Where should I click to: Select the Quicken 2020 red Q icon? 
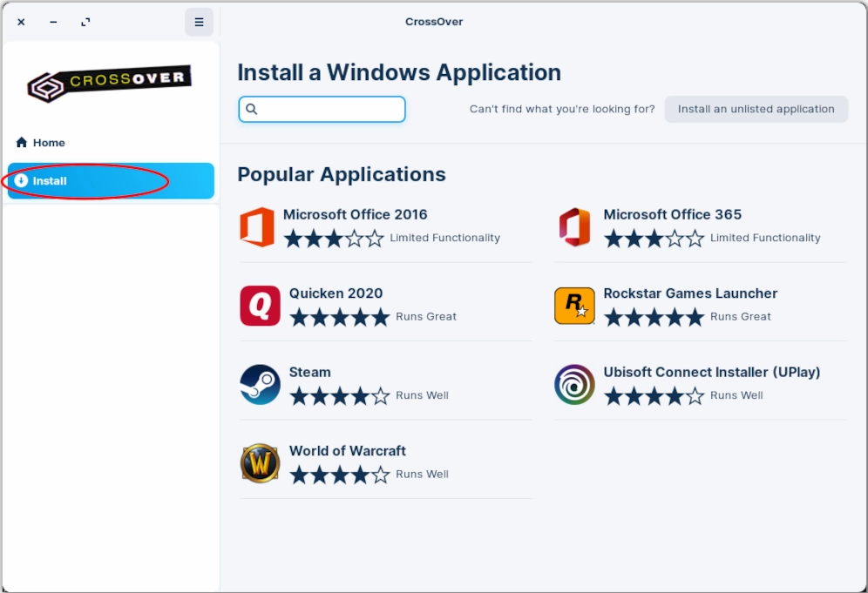point(261,306)
